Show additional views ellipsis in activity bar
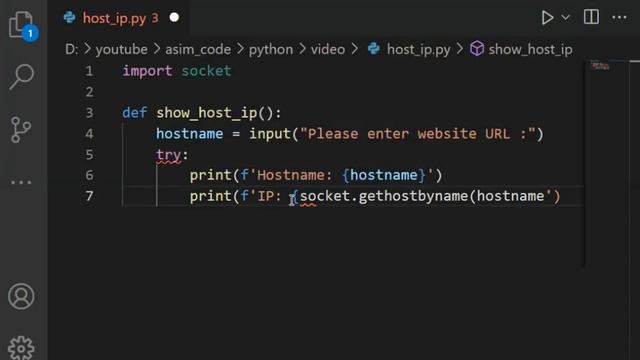Screen dimensions: 640x360 point(21,182)
